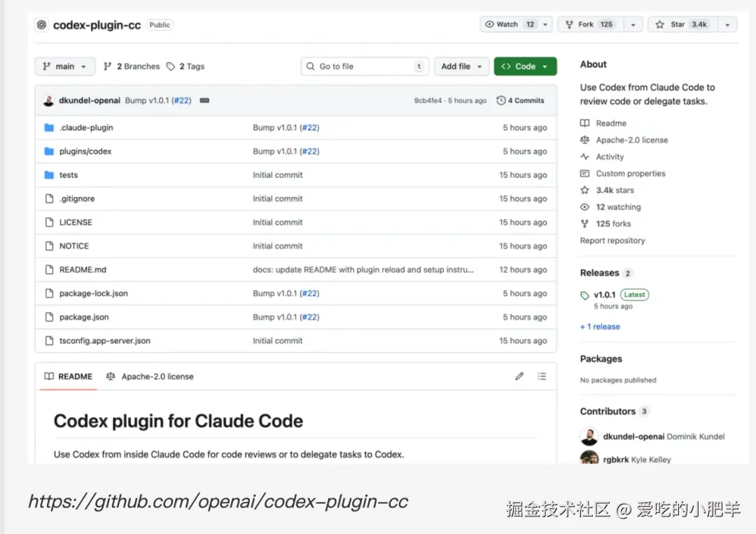Show the + 1 release link
This screenshot has height=534, width=756.
(x=600, y=326)
